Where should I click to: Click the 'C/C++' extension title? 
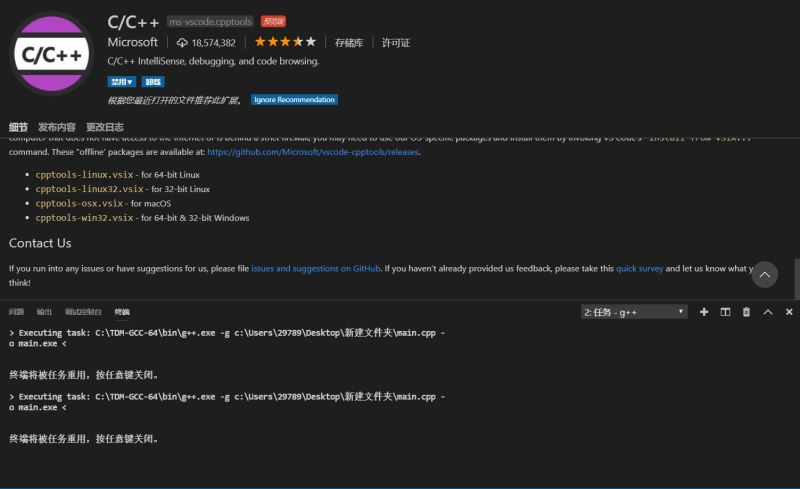click(x=133, y=22)
